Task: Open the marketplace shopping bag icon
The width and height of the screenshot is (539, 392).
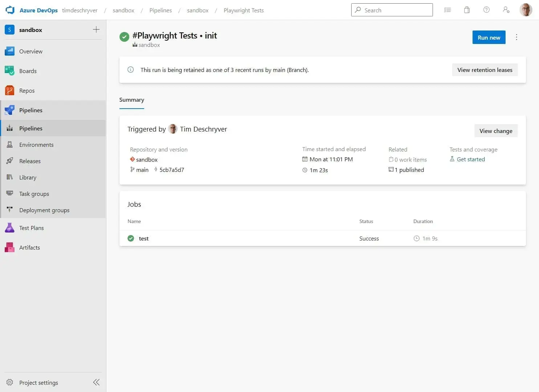Action: [x=467, y=10]
